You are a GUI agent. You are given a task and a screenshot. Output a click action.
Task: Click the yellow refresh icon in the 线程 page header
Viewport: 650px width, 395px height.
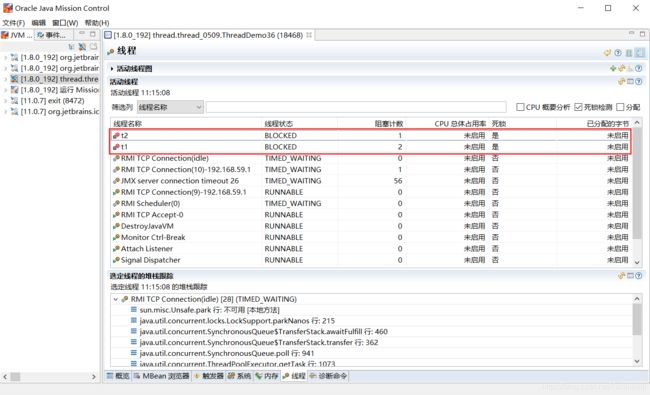click(x=607, y=53)
